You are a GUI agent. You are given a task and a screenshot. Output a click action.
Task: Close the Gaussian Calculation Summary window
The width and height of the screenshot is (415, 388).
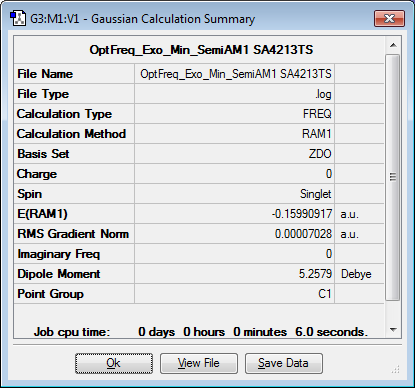point(389,18)
